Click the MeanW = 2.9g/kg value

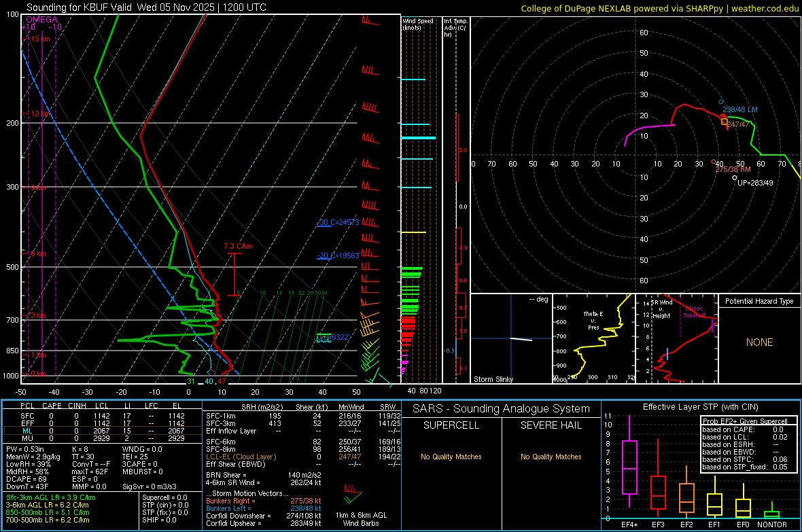33,457
